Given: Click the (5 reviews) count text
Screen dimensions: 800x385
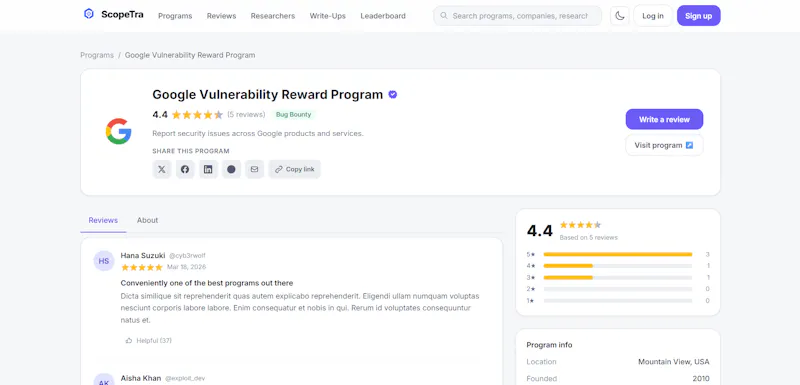Looking at the screenshot, I should pyautogui.click(x=246, y=115).
